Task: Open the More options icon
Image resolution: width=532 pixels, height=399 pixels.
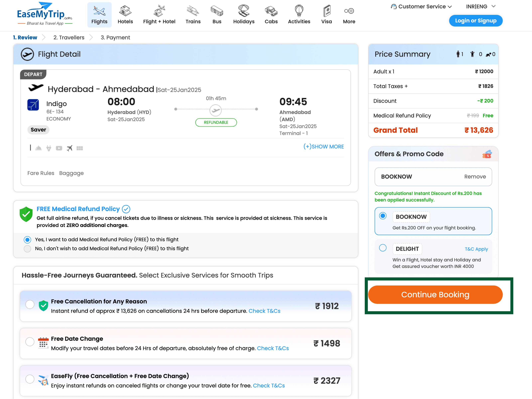Action: [349, 11]
